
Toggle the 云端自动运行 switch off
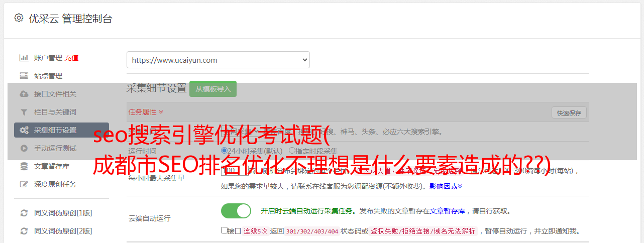click(236, 211)
